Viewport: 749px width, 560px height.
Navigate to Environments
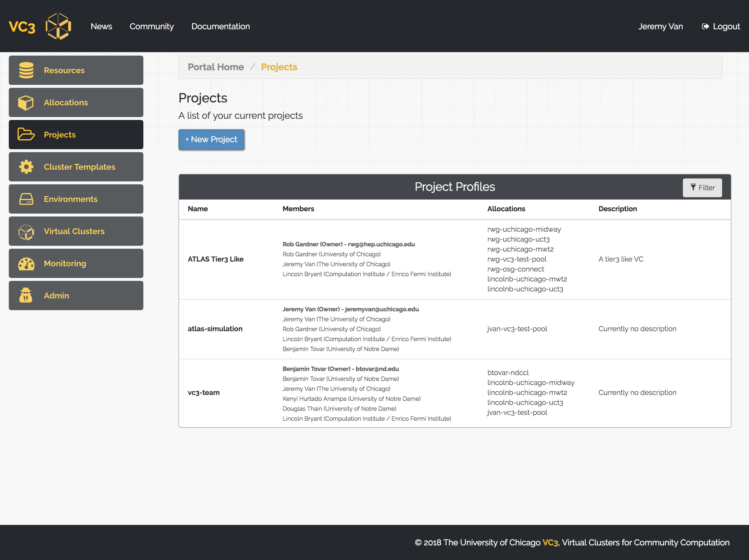[x=76, y=199]
